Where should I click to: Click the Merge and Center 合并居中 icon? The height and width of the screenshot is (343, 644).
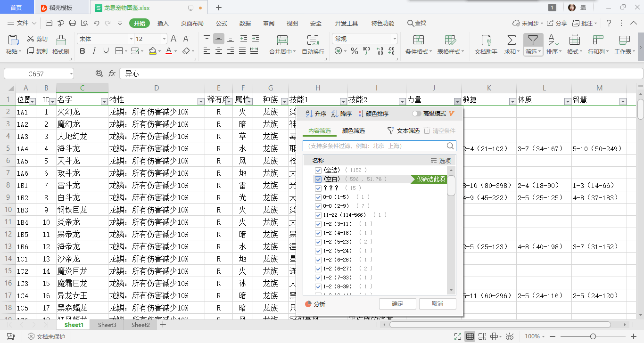point(282,40)
